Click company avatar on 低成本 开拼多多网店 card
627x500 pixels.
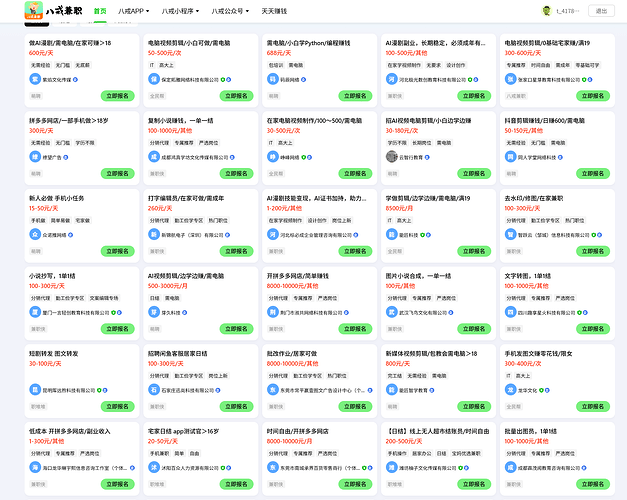point(35,467)
